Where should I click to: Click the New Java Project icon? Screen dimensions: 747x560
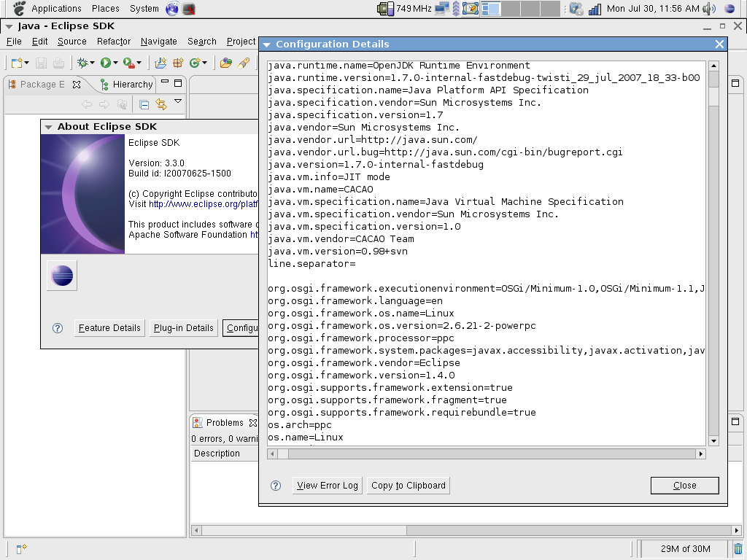click(x=160, y=63)
